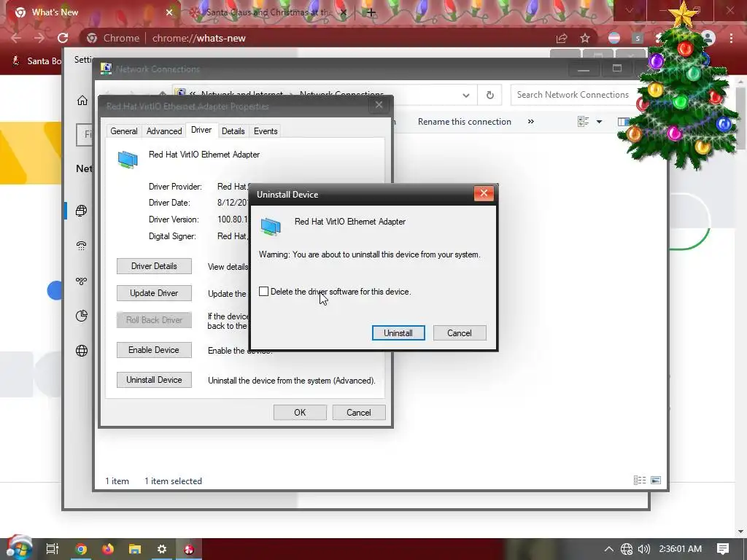Close the What's New tab
Viewport: 747px width, 560px height.
click(x=169, y=12)
